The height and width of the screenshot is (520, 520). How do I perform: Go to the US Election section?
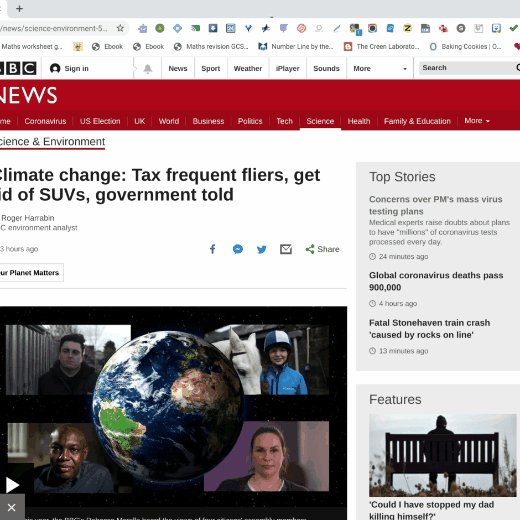click(x=100, y=121)
